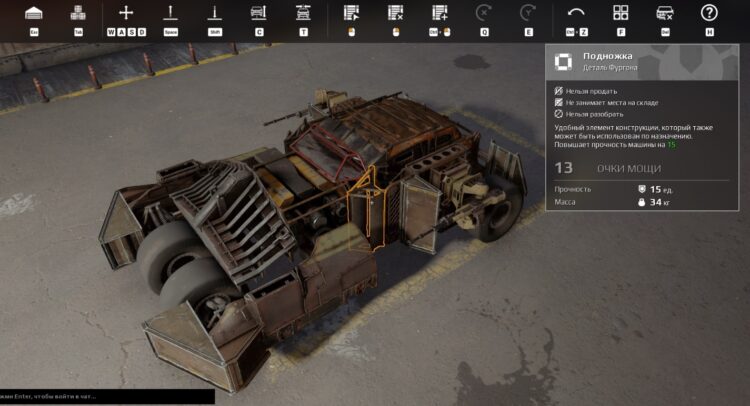
Task: Click the Подножка part icon in info panel
Action: 564,64
